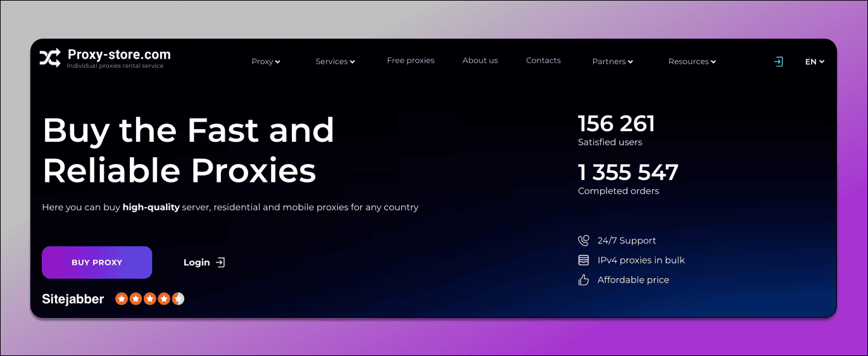Click the Completed orders label

tap(619, 191)
